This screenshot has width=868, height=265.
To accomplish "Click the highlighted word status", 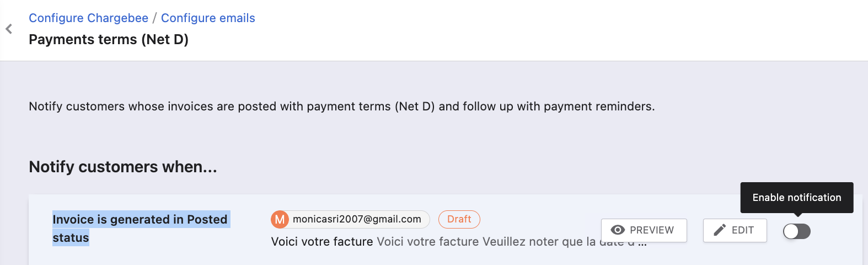I will click(71, 238).
